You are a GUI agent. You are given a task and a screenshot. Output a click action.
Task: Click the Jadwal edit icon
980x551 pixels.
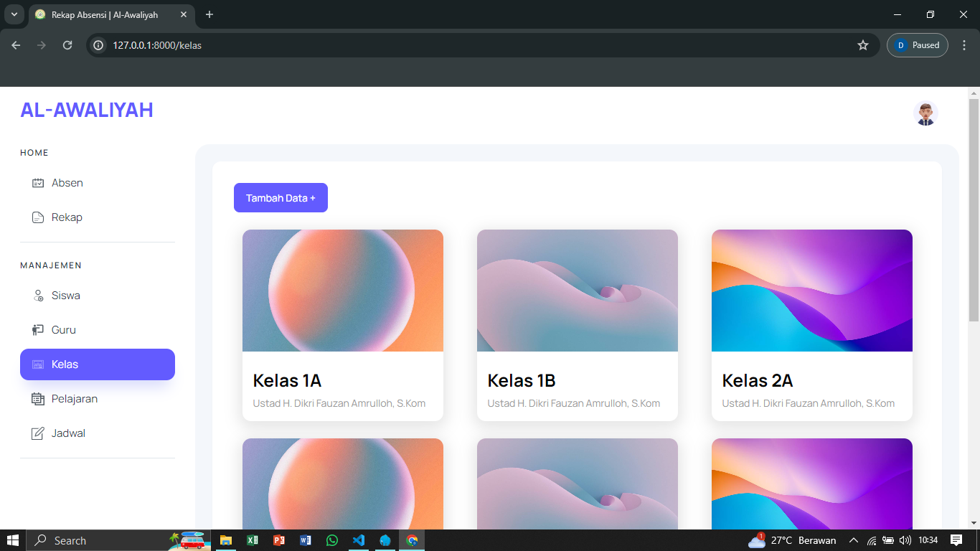pyautogui.click(x=38, y=433)
